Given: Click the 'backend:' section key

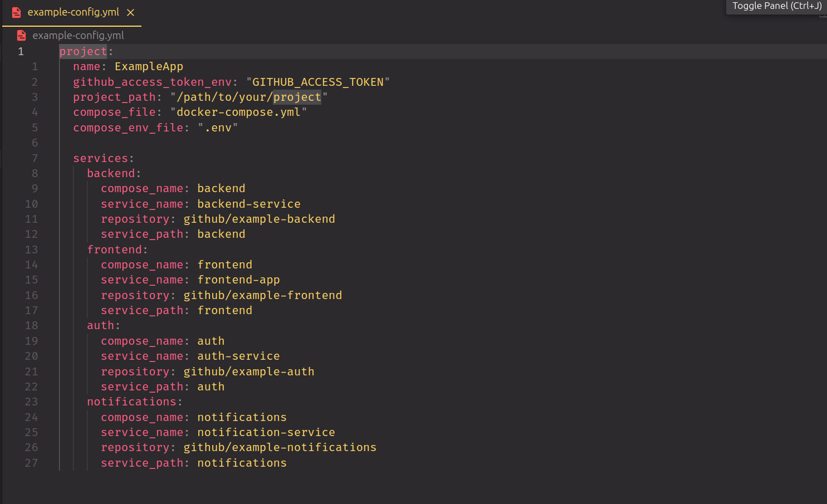Looking at the screenshot, I should pyautogui.click(x=111, y=173).
